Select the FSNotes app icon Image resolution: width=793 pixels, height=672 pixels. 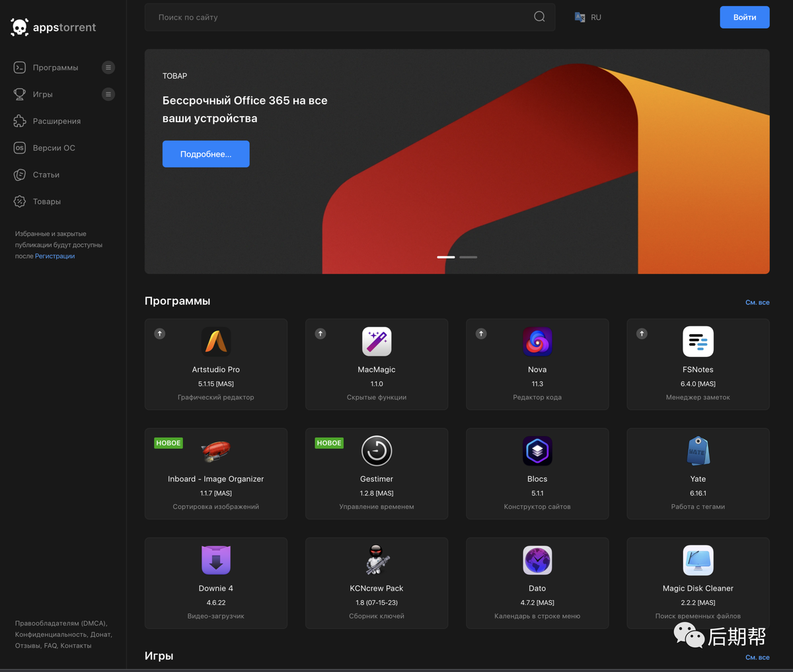click(x=698, y=342)
